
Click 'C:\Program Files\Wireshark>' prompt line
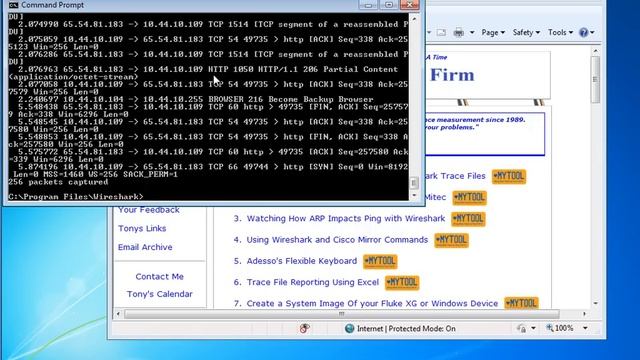pyautogui.click(x=76, y=197)
